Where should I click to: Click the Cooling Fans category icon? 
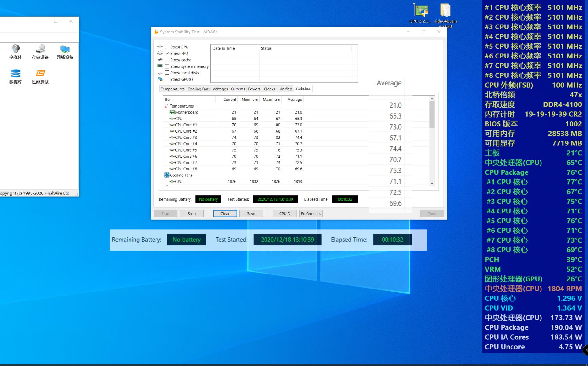click(167, 175)
